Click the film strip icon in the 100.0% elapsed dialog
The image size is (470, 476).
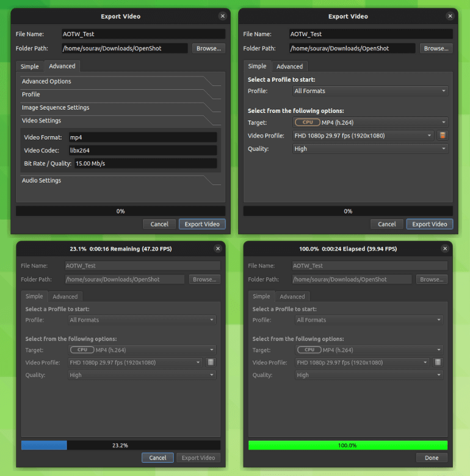point(438,362)
